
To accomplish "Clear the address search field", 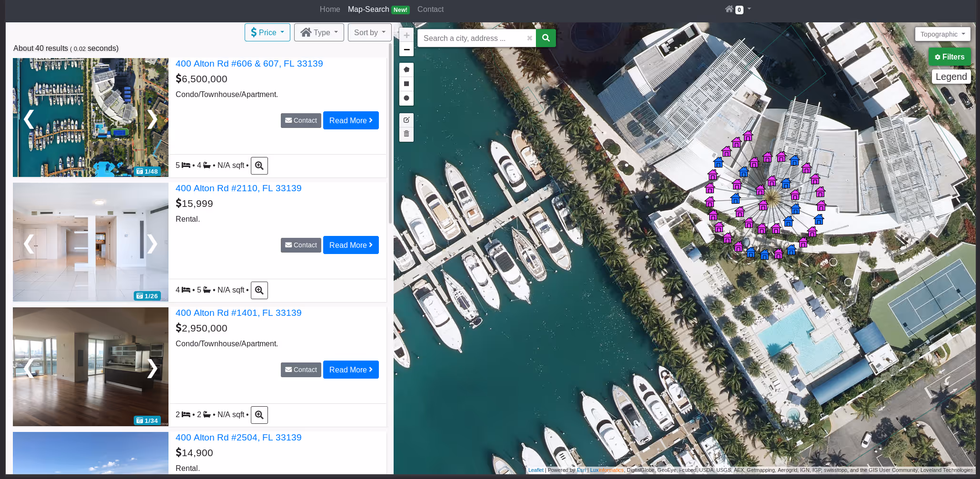I will point(529,38).
